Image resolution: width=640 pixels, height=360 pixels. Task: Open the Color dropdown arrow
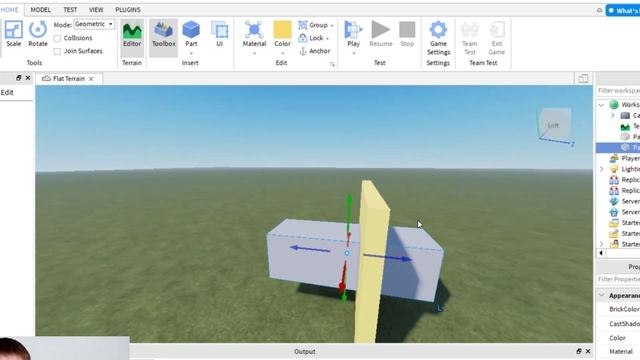(282, 53)
